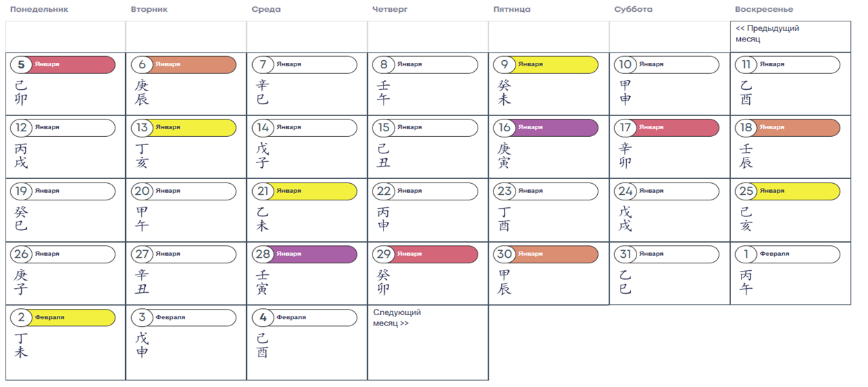Go to previous month via Предыдущий месяц link

pos(767,34)
